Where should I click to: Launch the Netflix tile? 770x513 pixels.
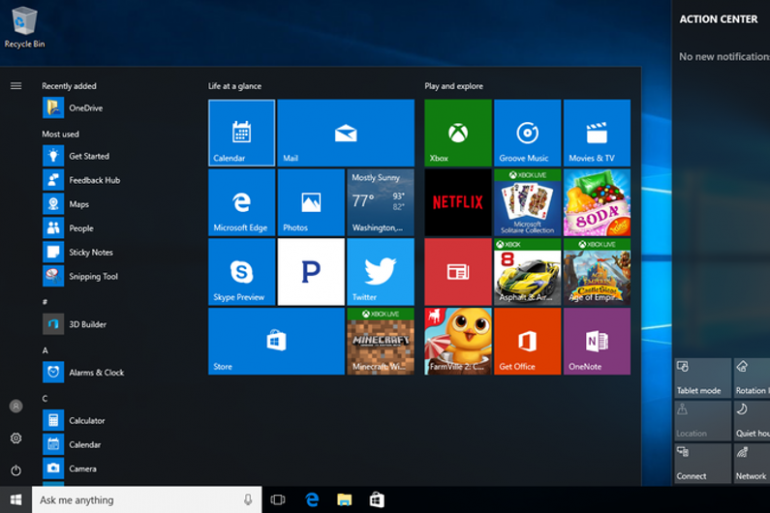coord(458,202)
